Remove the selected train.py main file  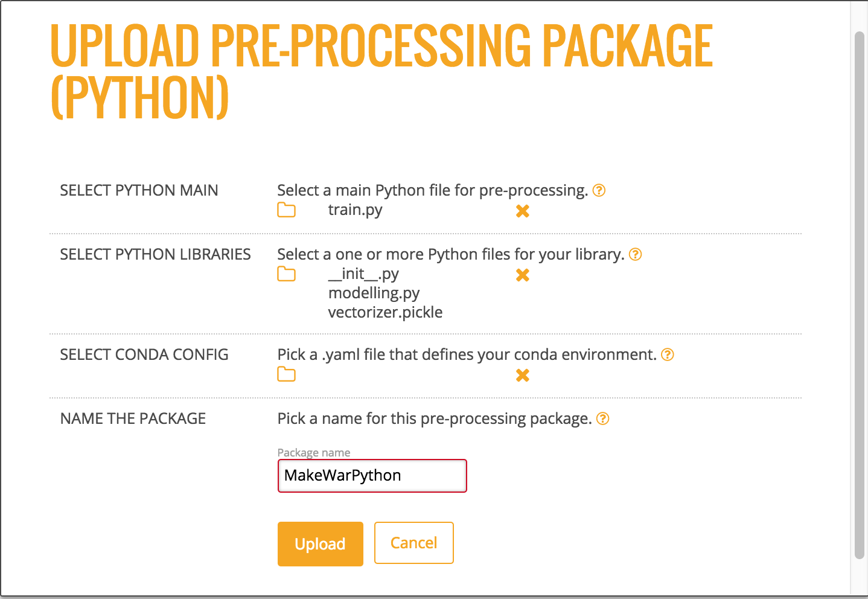coord(523,211)
